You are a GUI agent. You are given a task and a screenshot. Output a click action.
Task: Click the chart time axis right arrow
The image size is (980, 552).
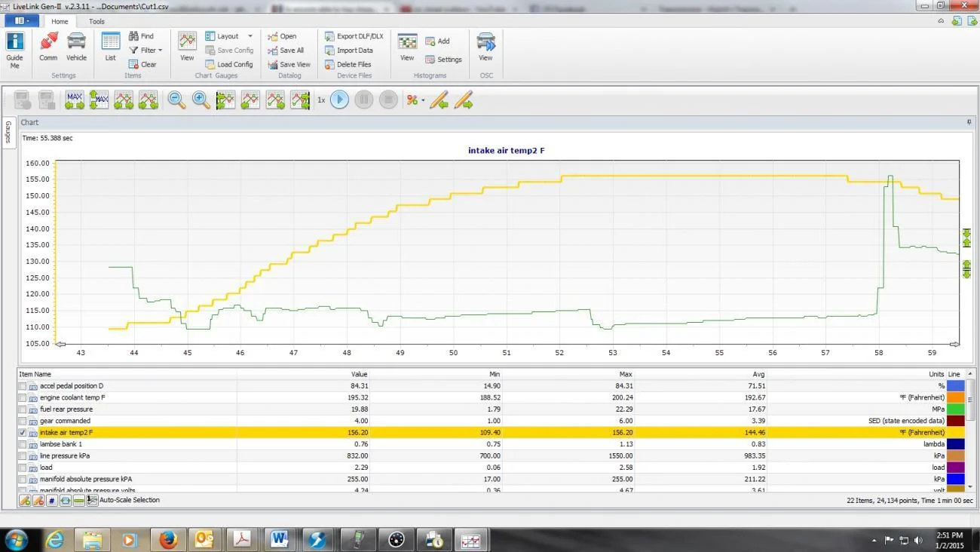[x=954, y=344]
